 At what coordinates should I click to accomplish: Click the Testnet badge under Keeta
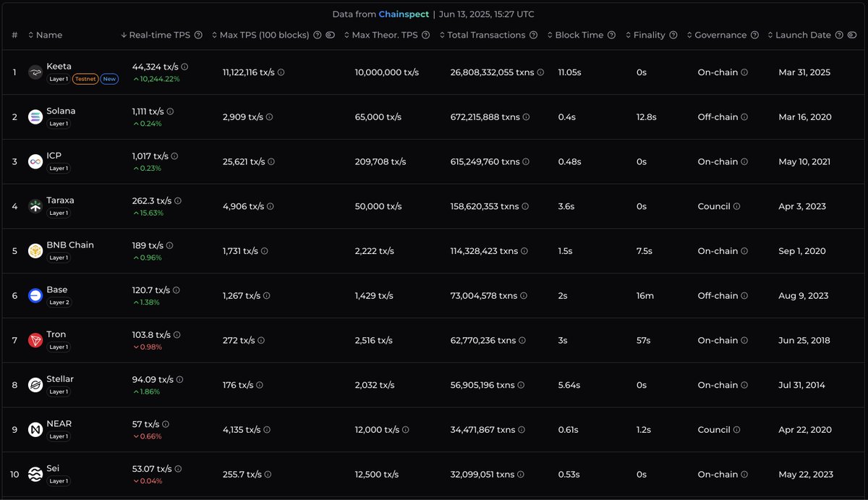(x=85, y=79)
